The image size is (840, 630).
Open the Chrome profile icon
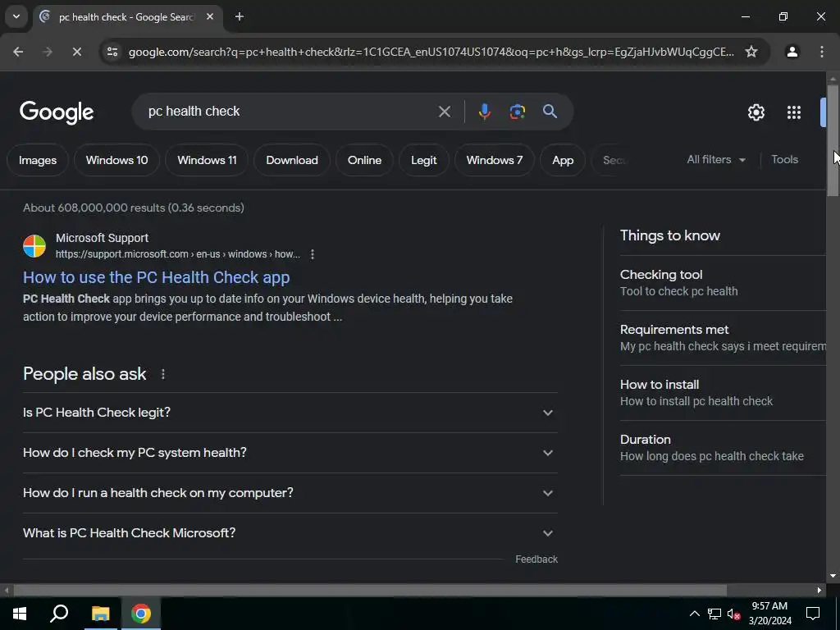(792, 52)
